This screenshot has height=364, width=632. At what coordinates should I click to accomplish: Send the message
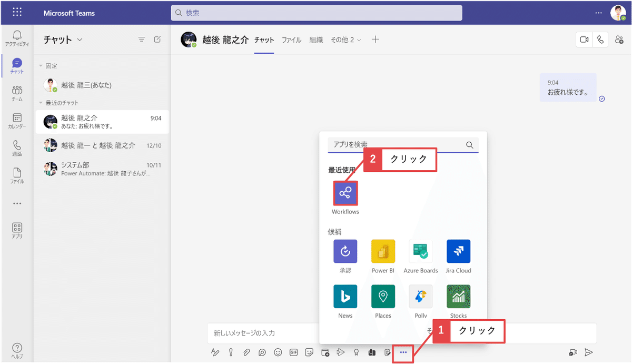[x=589, y=352]
